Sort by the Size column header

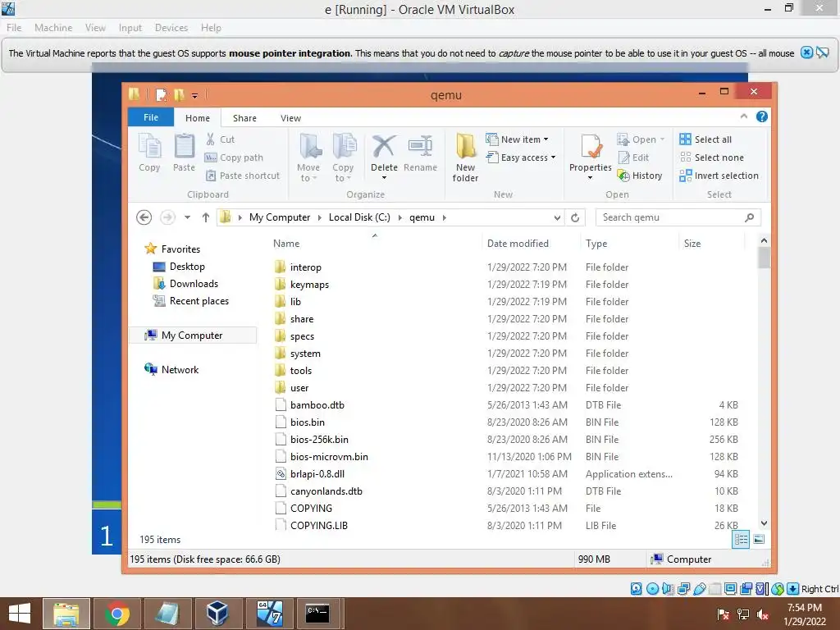(x=692, y=243)
